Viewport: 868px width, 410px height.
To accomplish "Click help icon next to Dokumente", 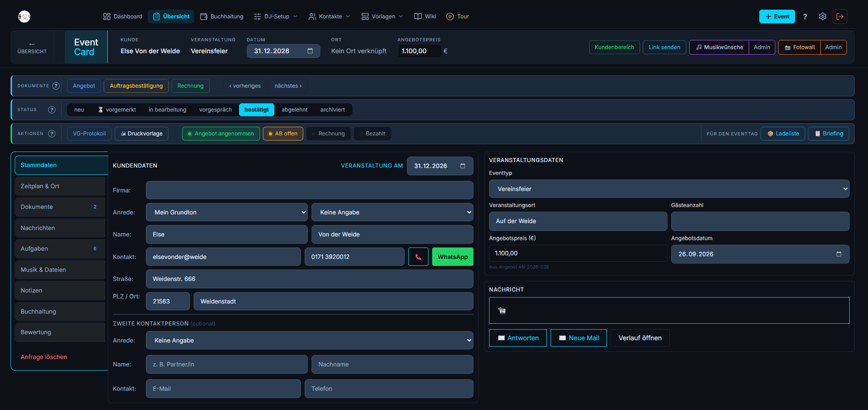I will tap(56, 86).
